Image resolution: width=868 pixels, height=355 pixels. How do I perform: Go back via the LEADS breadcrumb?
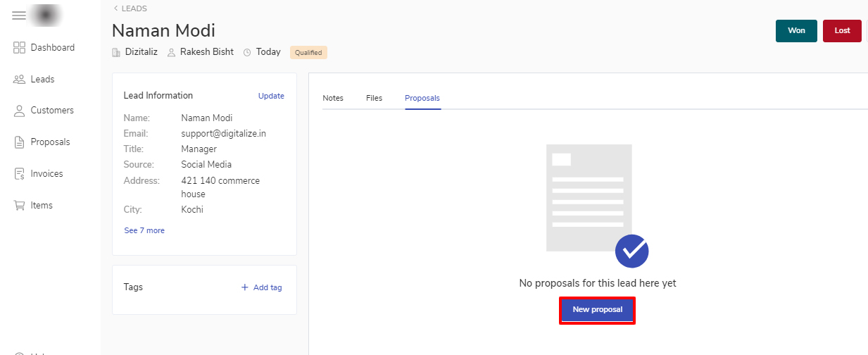click(130, 8)
